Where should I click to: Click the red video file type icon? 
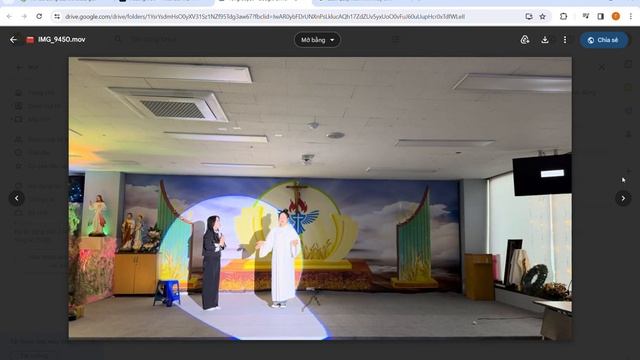pyautogui.click(x=30, y=40)
